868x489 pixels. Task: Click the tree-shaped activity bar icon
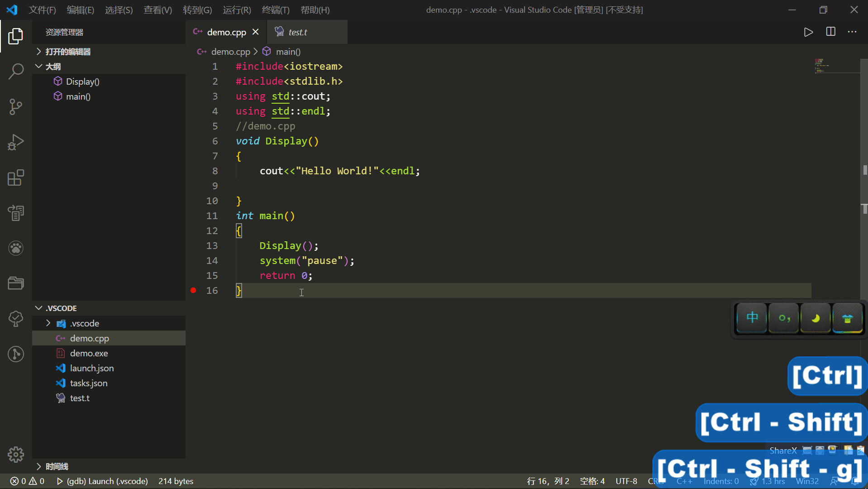[x=16, y=319]
